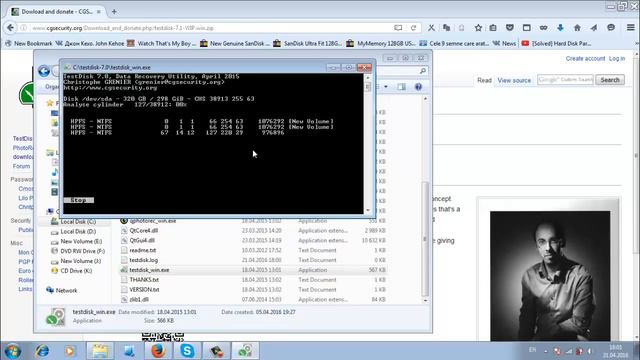Show bookmarks list icon beside the star

(493, 28)
